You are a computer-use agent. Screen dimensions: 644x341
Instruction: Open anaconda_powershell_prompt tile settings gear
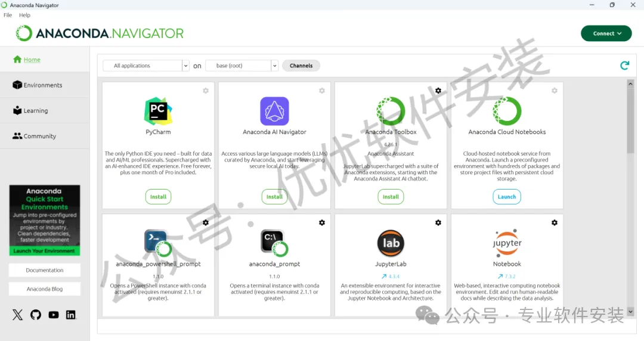206,223
